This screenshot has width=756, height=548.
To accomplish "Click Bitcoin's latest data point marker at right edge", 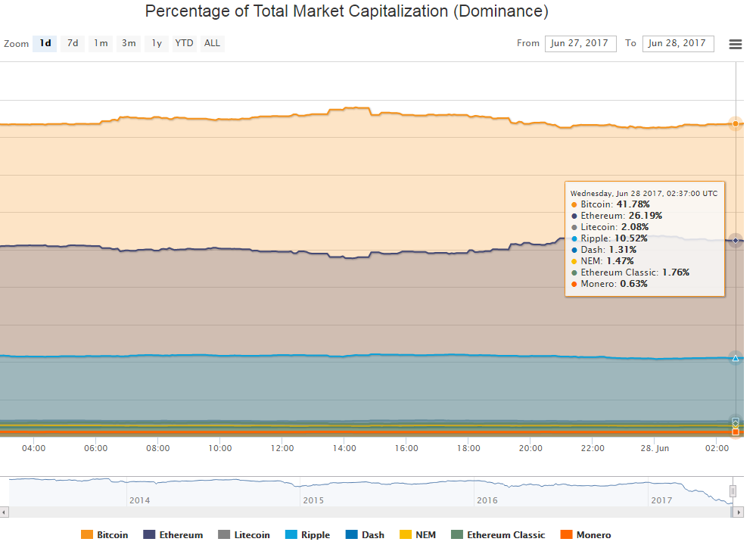I will 734,123.
